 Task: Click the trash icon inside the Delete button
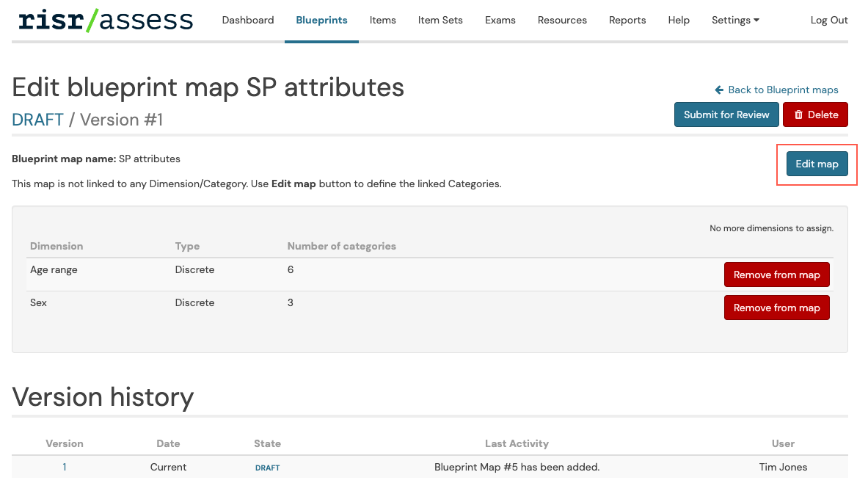pyautogui.click(x=799, y=115)
